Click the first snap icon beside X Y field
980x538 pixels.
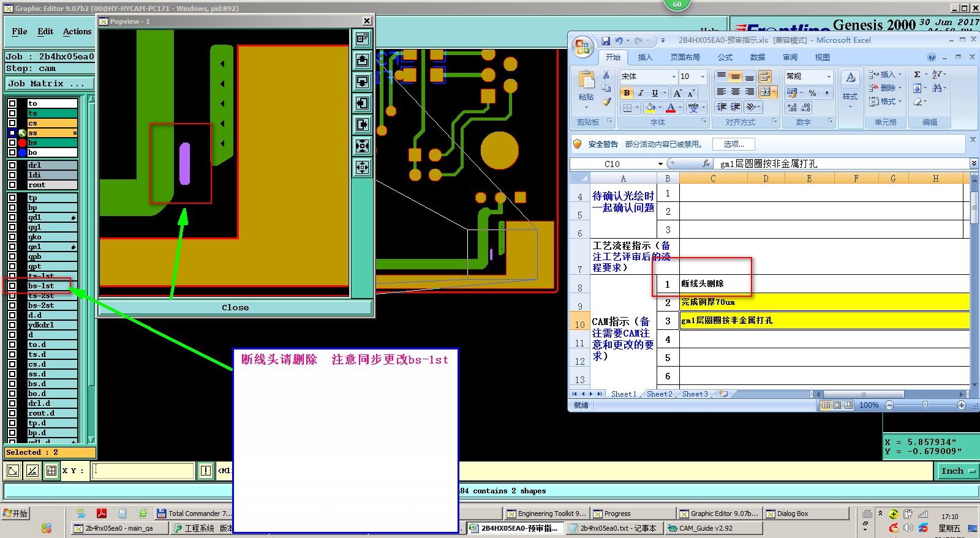pyautogui.click(x=13, y=471)
